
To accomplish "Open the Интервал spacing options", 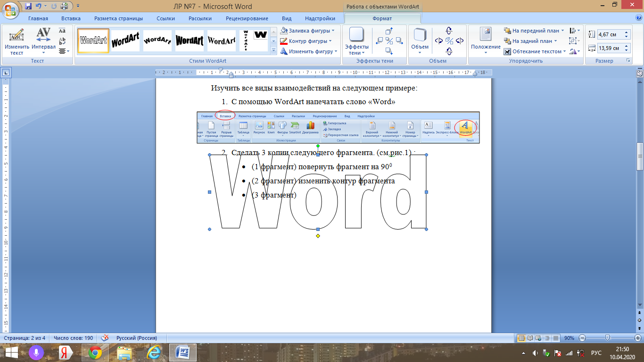I will [x=44, y=41].
